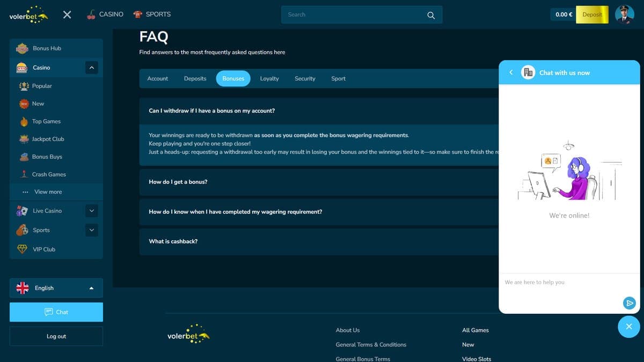Click the View more sidebar label
This screenshot has width=644, height=362.
(48, 192)
